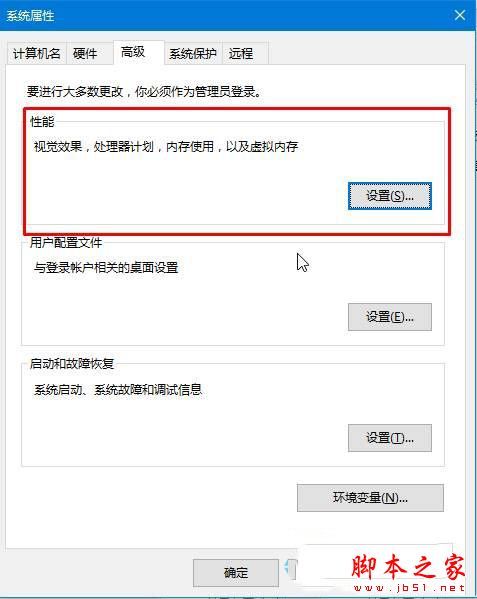Screen dimensions: 477x599
Task: Open startup and recovery 设置(T) button
Action: pyautogui.click(x=390, y=438)
